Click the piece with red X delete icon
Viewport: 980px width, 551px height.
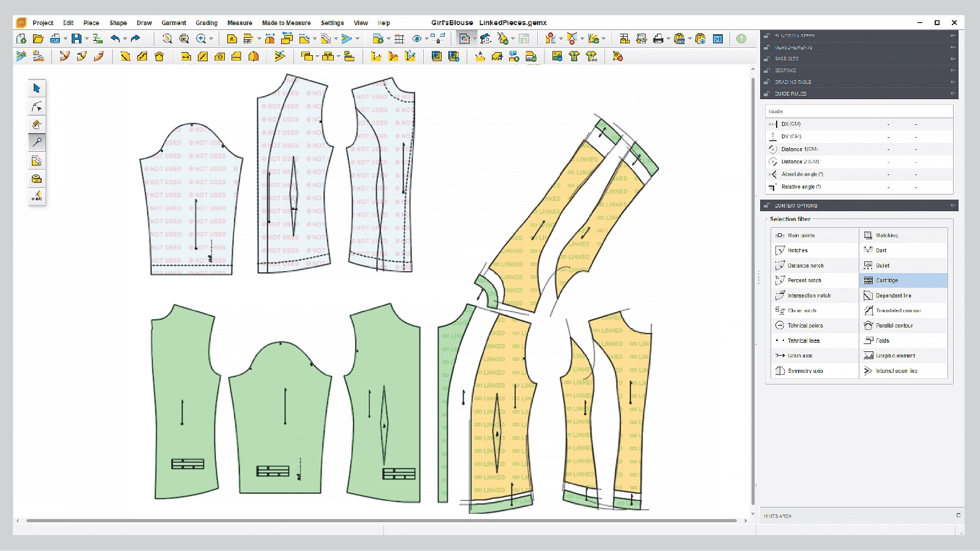[617, 56]
